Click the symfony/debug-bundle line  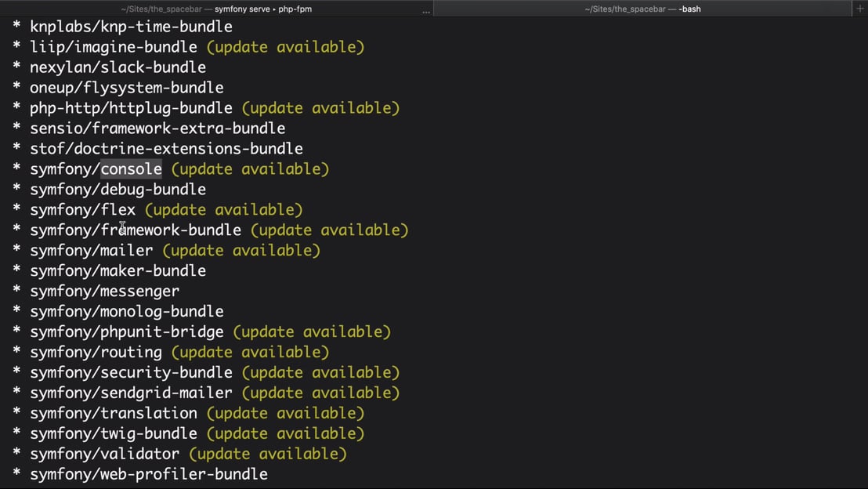[118, 190]
